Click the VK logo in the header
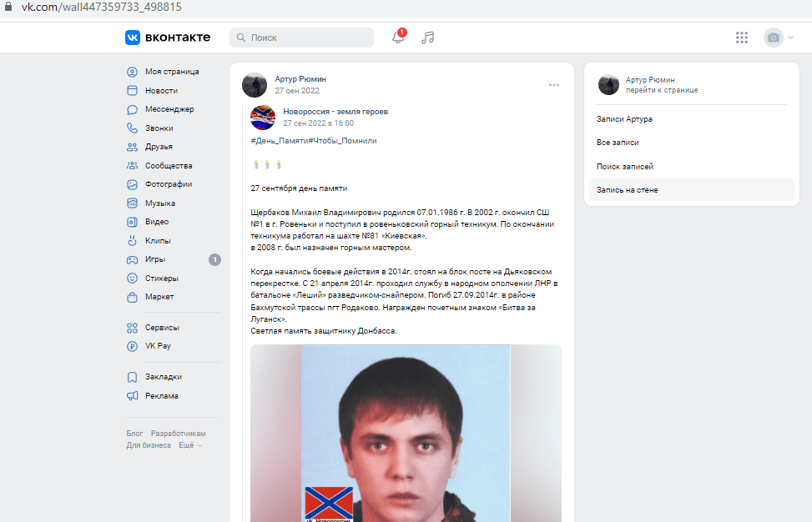This screenshot has height=522, width=812. (x=133, y=38)
